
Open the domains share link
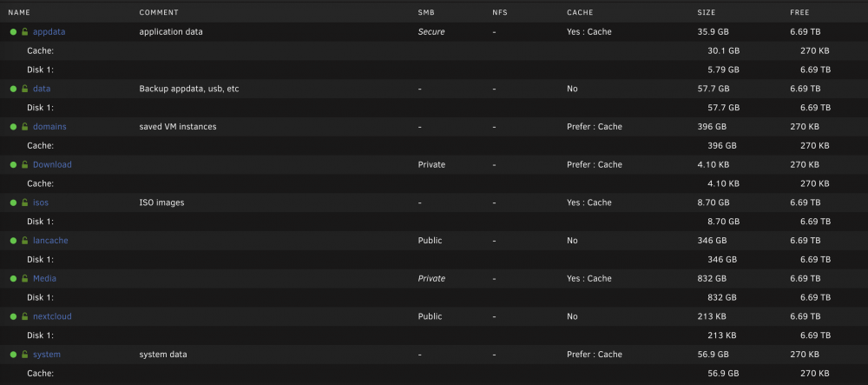click(x=49, y=127)
